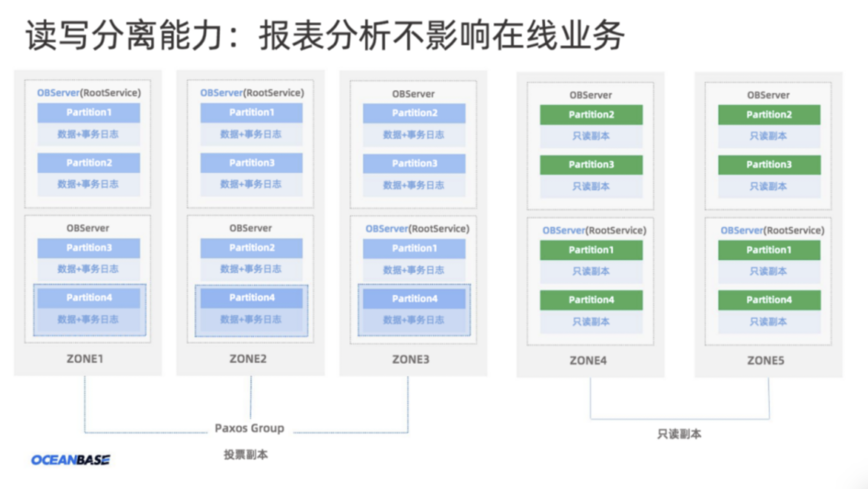Click green Partition1 block in ZONE4
Viewport: 868px width, 489px height.
point(591,250)
